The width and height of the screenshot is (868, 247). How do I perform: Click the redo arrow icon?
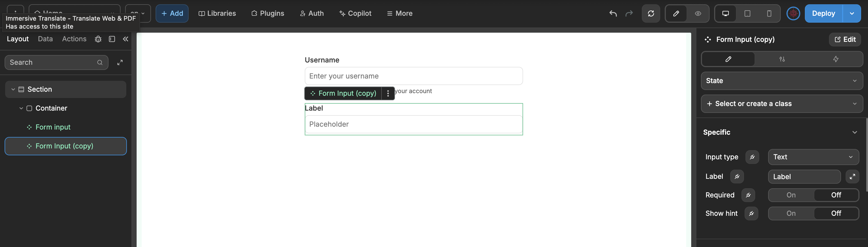point(629,13)
